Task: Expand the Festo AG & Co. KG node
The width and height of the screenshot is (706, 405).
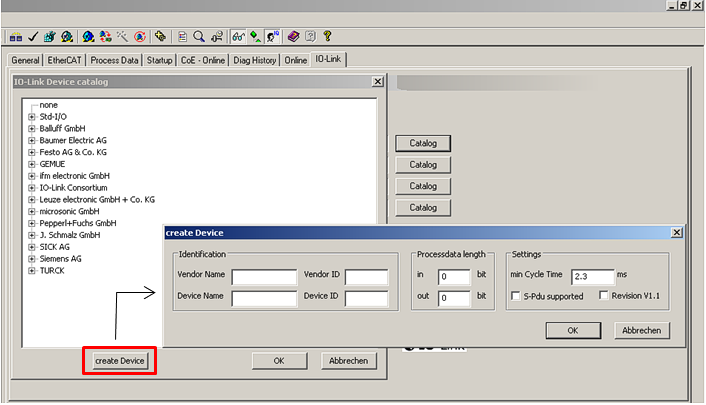Action: click(32, 152)
